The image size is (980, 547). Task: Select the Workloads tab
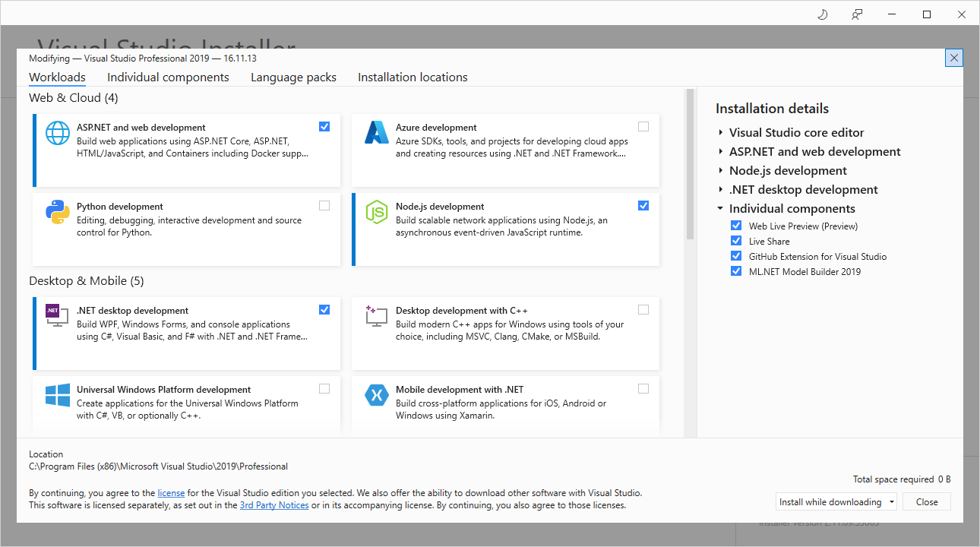click(57, 77)
